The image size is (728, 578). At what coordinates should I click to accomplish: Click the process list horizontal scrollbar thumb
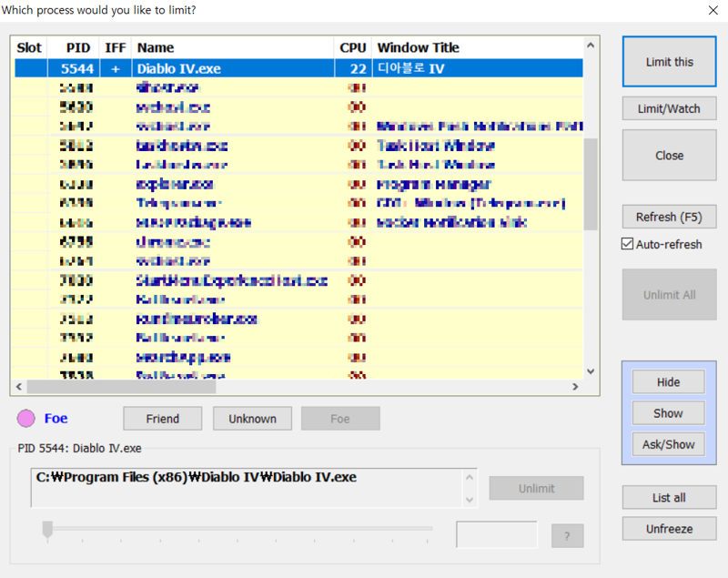coord(122,387)
